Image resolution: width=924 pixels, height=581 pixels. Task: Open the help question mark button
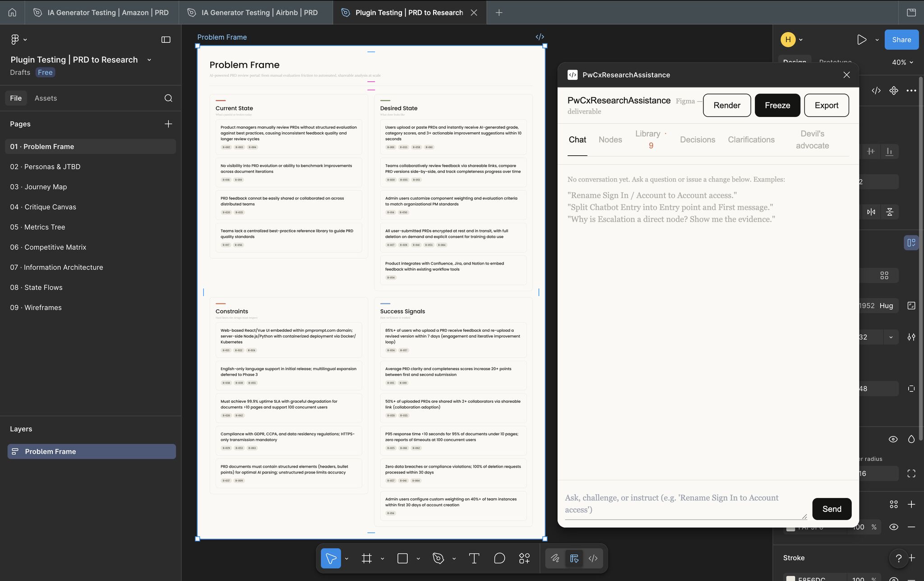point(898,558)
